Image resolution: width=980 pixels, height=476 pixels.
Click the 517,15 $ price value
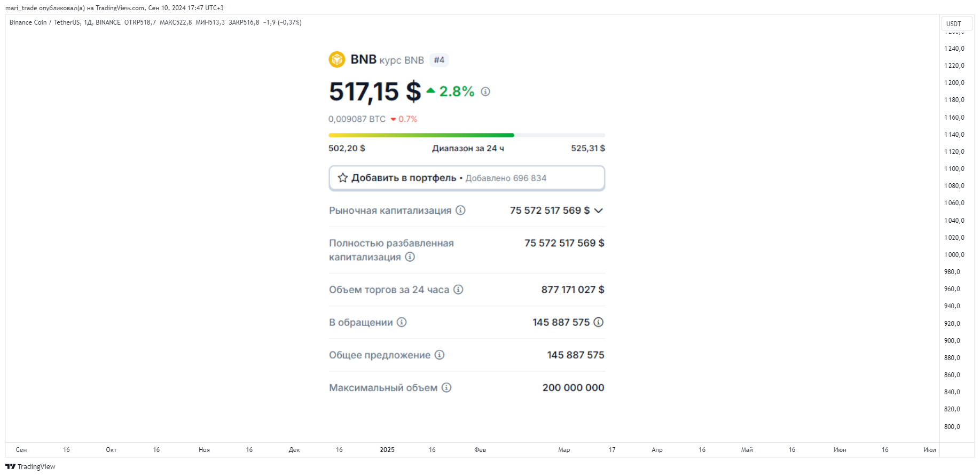pyautogui.click(x=375, y=92)
